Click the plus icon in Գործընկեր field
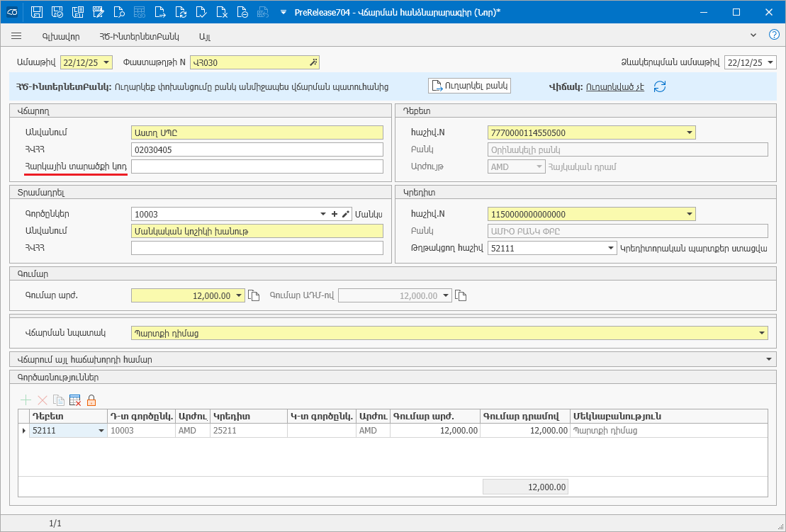Viewport: 786px width, 532px height. tap(335, 214)
